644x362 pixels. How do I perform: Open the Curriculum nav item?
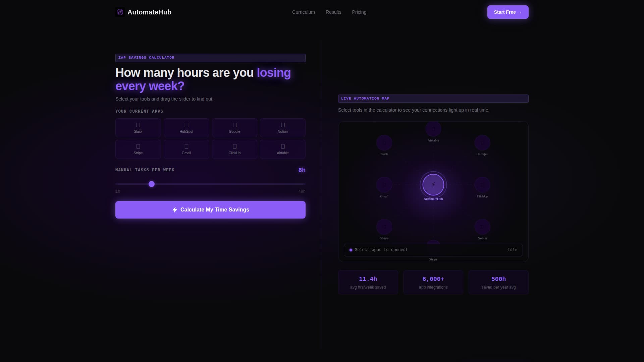(x=303, y=12)
